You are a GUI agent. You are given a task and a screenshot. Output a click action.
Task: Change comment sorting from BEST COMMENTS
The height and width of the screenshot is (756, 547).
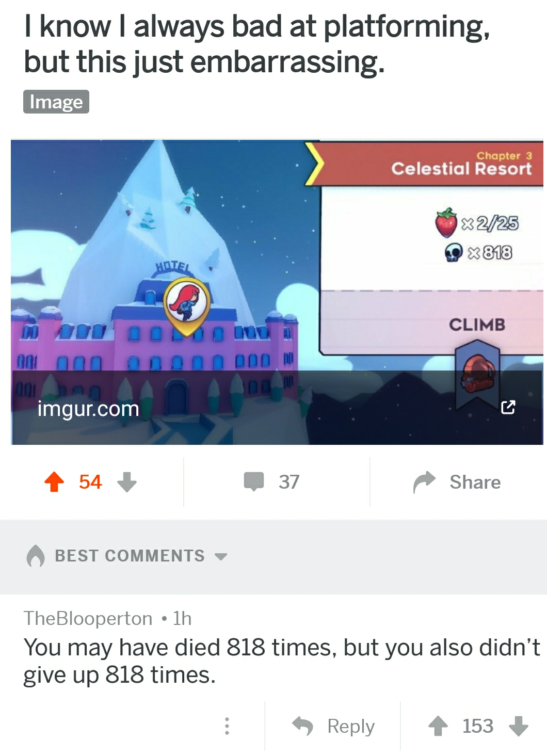point(130,556)
